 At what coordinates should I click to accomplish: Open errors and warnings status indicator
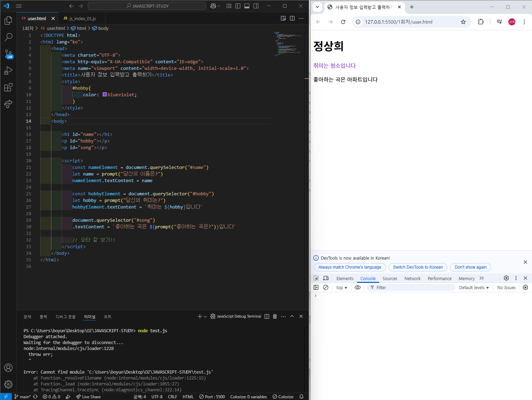coord(51,397)
